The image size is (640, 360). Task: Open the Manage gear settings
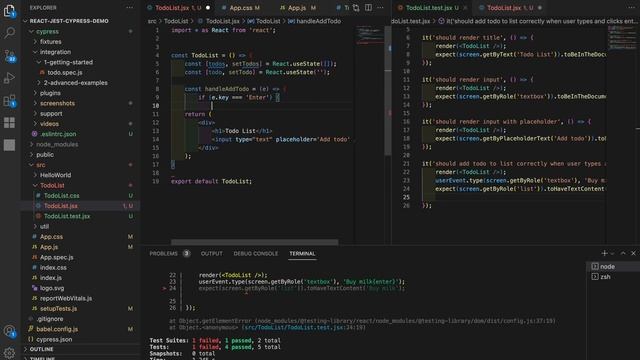9,352
